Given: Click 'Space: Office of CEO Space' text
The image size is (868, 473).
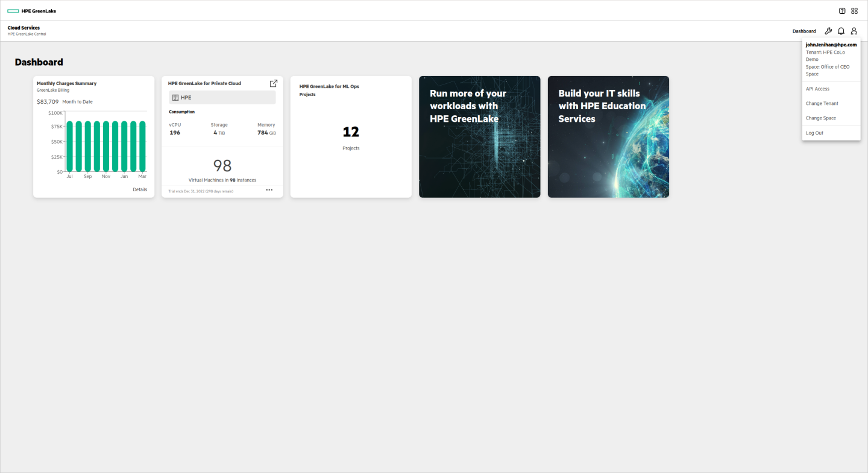Looking at the screenshot, I should pyautogui.click(x=828, y=71).
